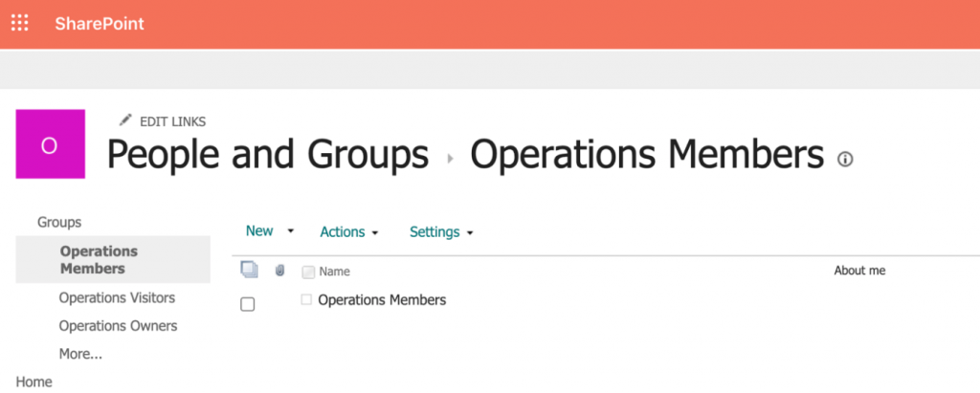Click the Operations Members page title
Image resolution: width=980 pixels, height=393 pixels.
click(x=647, y=154)
